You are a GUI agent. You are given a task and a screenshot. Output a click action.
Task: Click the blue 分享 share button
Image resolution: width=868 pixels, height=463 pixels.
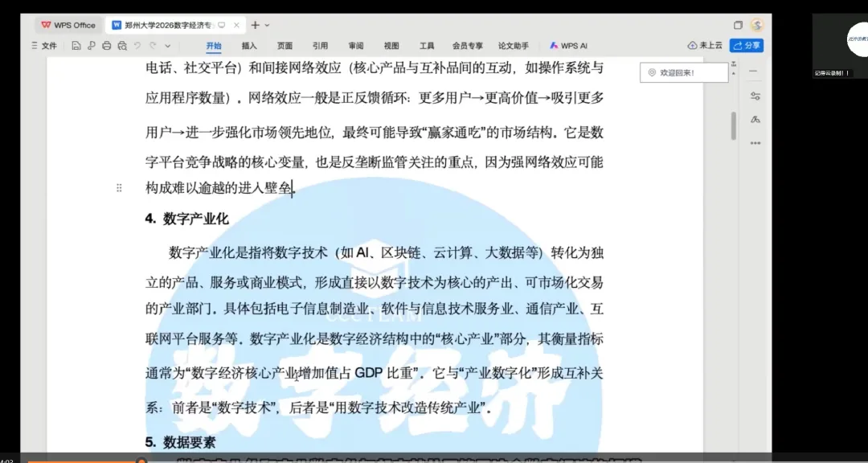coord(746,45)
